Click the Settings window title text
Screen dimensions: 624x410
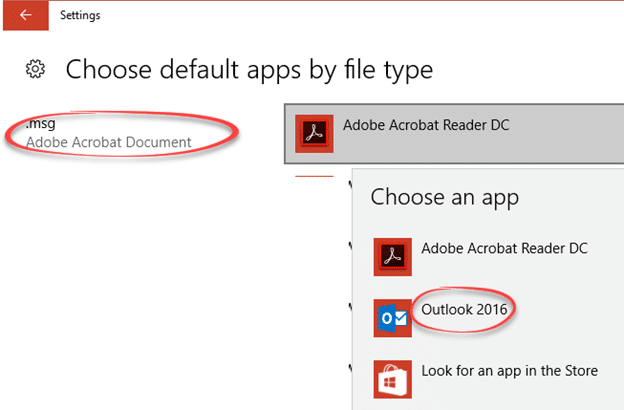80,15
